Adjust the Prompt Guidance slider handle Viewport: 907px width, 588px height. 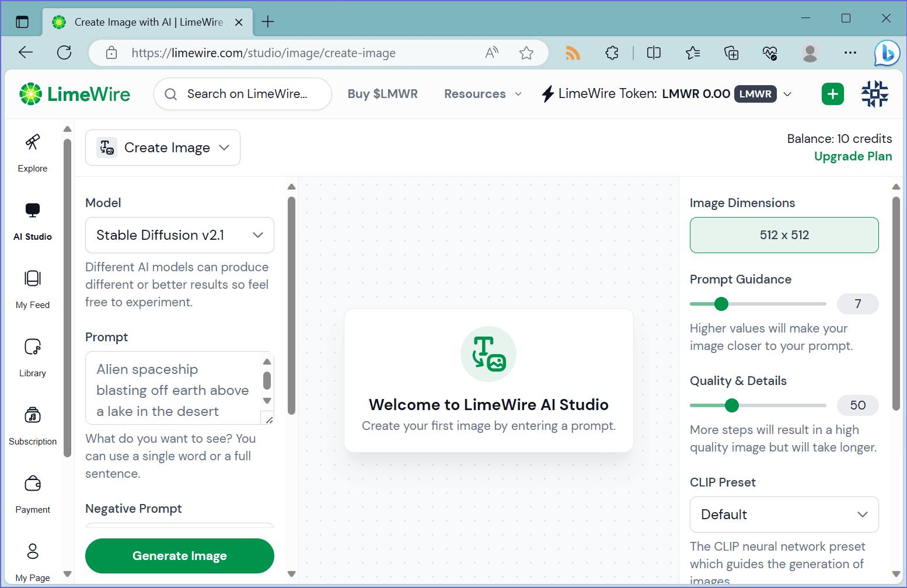point(721,304)
